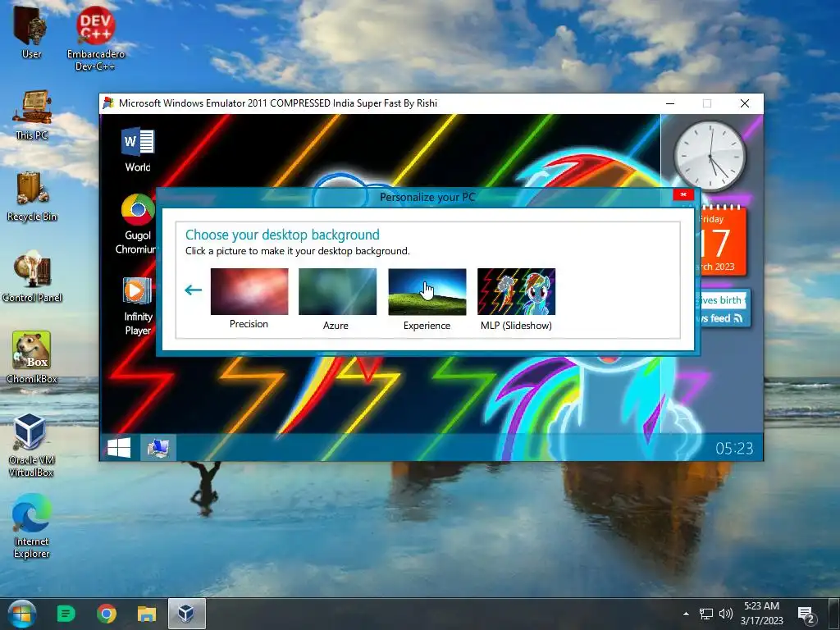Open the volume tray icon
This screenshot has width=840, height=630.
coord(726,614)
